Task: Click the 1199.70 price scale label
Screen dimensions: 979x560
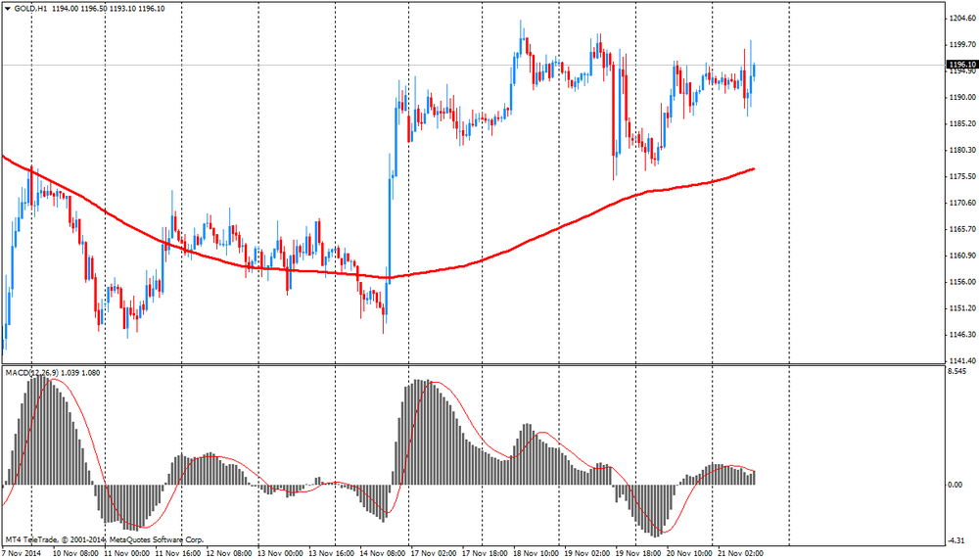Action: pos(962,44)
